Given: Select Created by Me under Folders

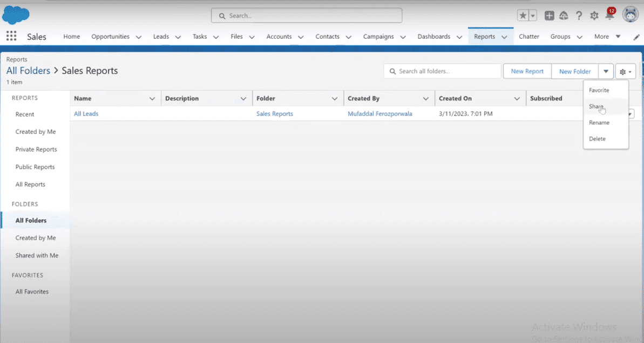Looking at the screenshot, I should tap(35, 237).
